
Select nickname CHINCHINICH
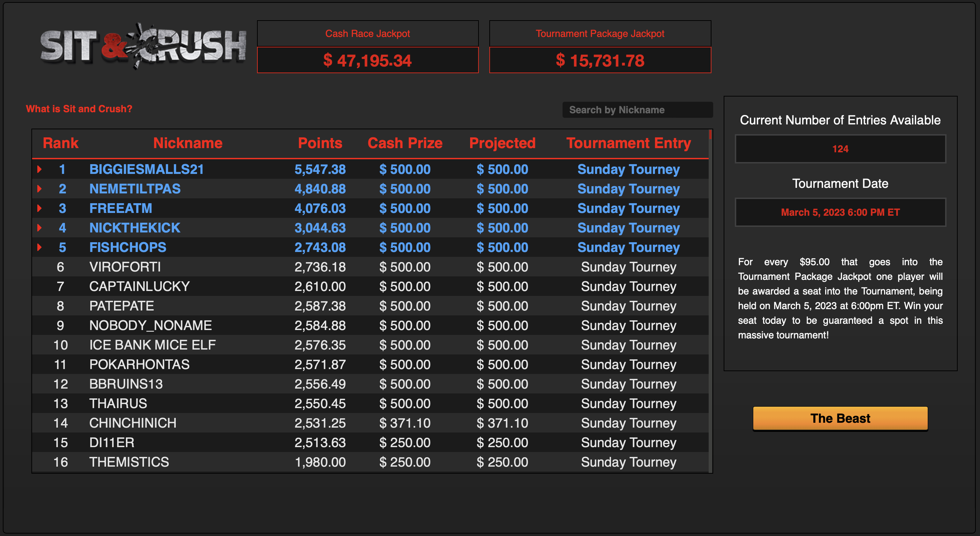click(133, 423)
